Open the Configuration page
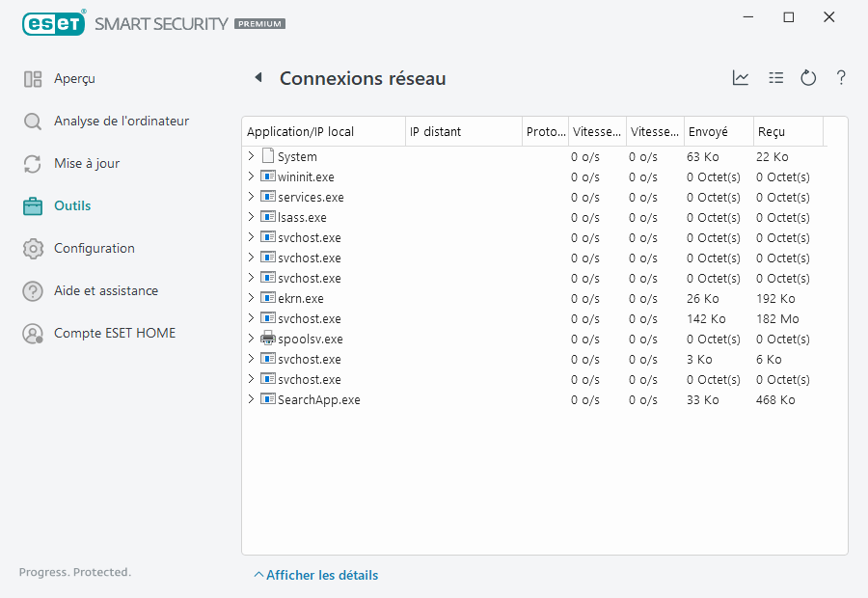Screen dimensions: 868x598 point(94,249)
